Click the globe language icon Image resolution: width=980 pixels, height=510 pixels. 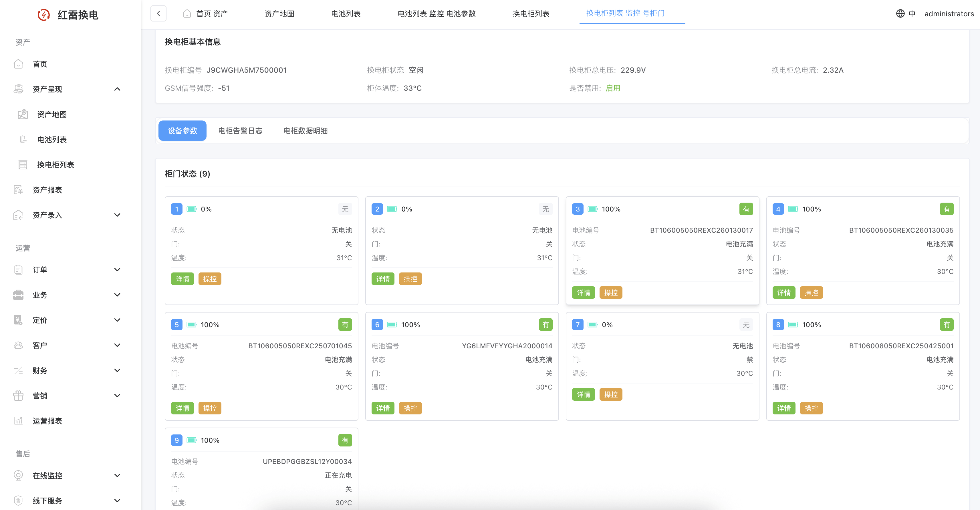[x=900, y=14]
